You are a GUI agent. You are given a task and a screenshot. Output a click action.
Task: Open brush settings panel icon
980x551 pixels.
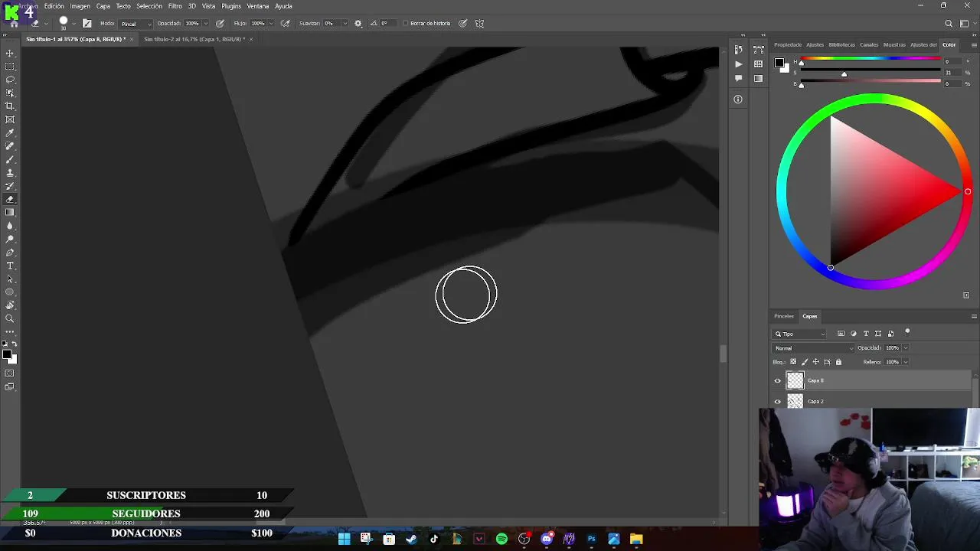(x=87, y=24)
